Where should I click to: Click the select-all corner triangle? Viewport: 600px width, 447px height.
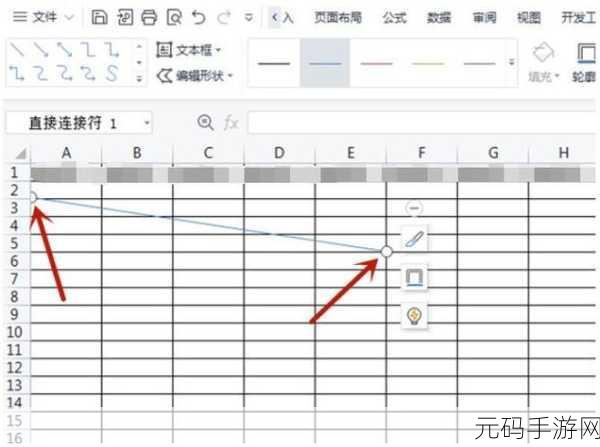[20, 154]
